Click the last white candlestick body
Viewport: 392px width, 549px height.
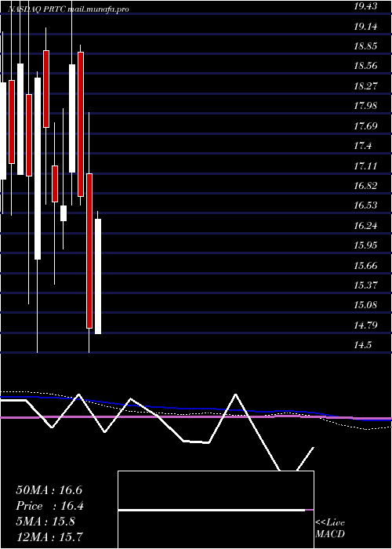[x=98, y=276]
